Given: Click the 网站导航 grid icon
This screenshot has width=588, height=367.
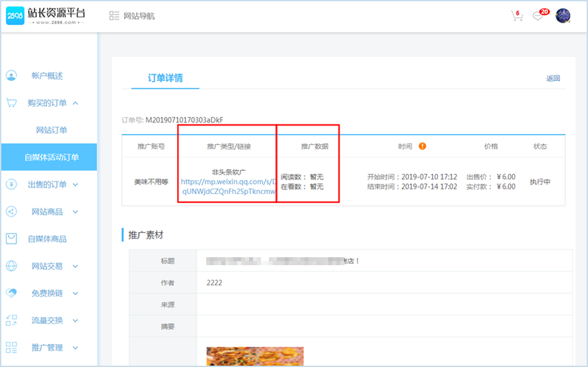Looking at the screenshot, I should coord(114,16).
